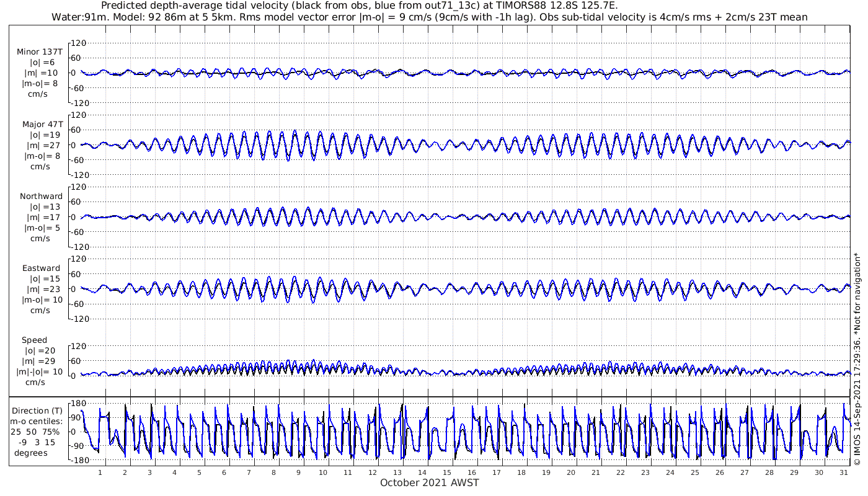Screen dimensions: 868x496
Task: Click '|m| =17' under Northward
Action: (42, 218)
